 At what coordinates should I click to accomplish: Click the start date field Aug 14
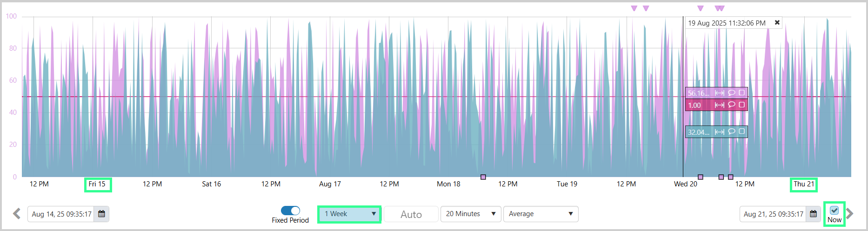[x=61, y=214]
